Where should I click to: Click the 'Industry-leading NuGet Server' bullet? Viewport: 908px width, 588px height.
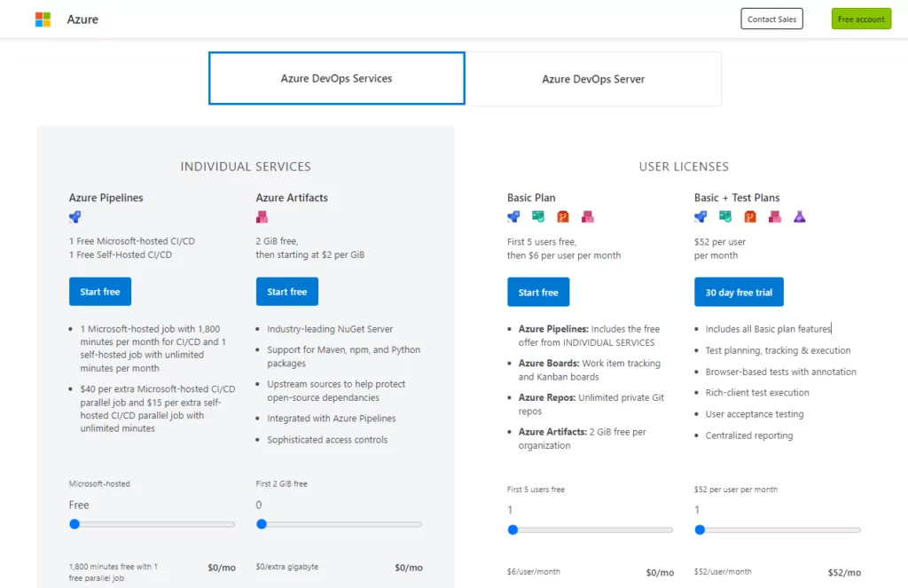tap(330, 328)
